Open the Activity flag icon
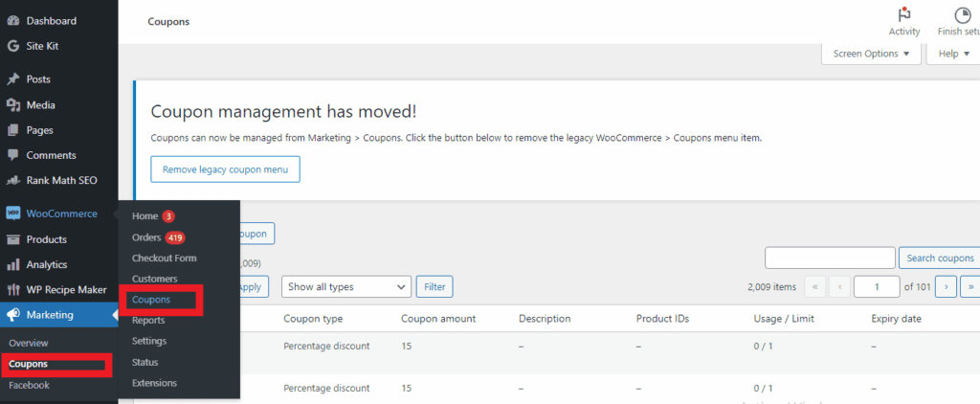Viewport: 980px width, 404px height. coord(903,15)
